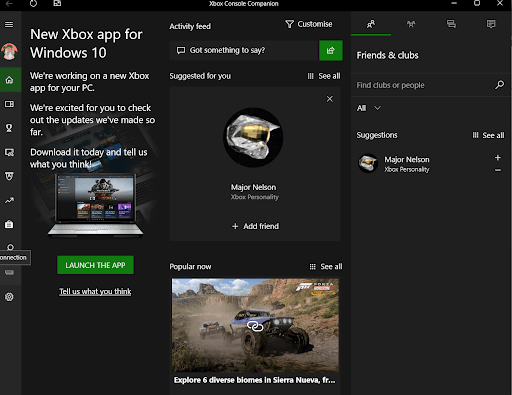
Task: Switch to the Friends & clubs tab
Action: 371,24
